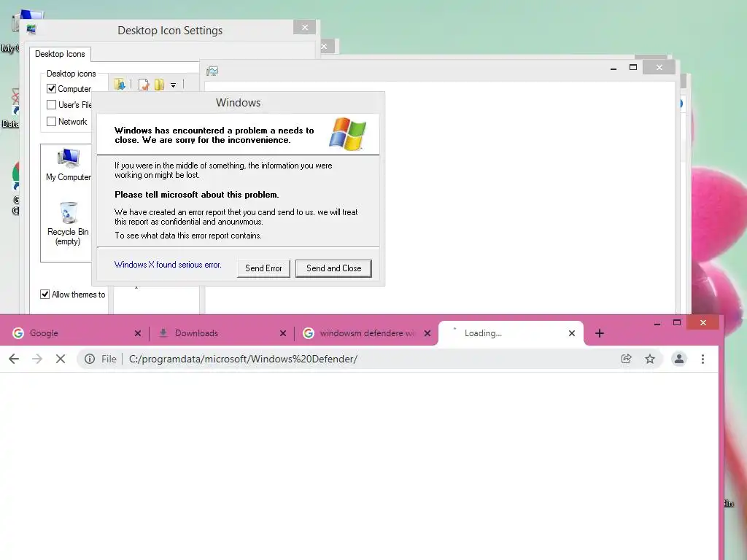Open 'Windows X found serious error' link
This screenshot has height=560, width=747.
pyautogui.click(x=168, y=264)
